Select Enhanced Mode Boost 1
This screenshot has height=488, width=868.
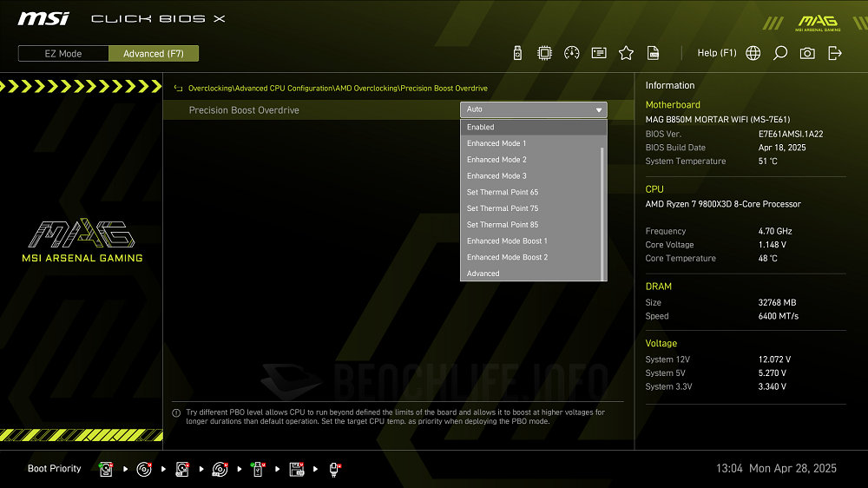tap(531, 241)
